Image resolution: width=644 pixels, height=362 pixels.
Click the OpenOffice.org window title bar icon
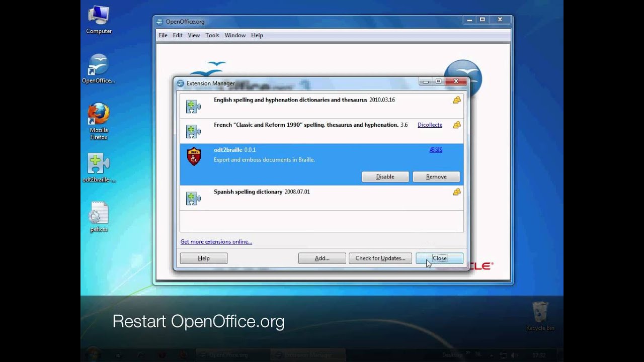click(159, 22)
